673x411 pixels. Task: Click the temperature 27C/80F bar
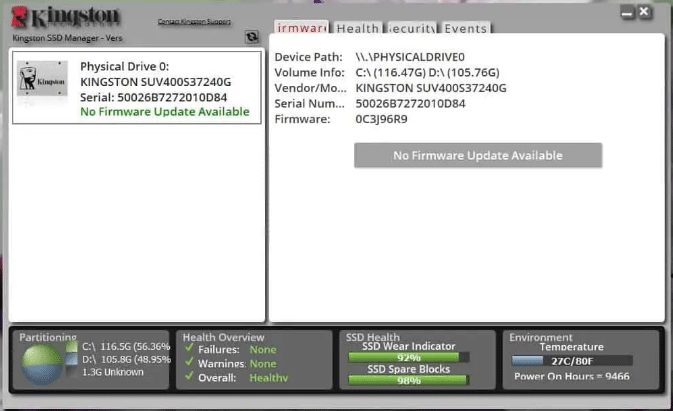coord(572,361)
